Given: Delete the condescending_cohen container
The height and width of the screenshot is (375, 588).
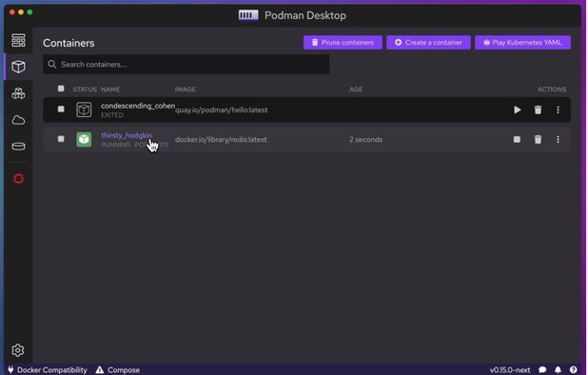Looking at the screenshot, I should [538, 109].
